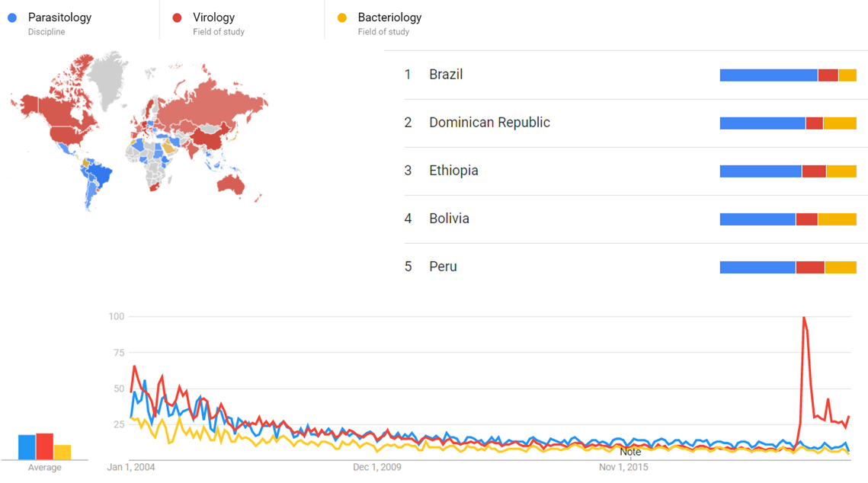Select the Bacteriology search term

coord(389,18)
